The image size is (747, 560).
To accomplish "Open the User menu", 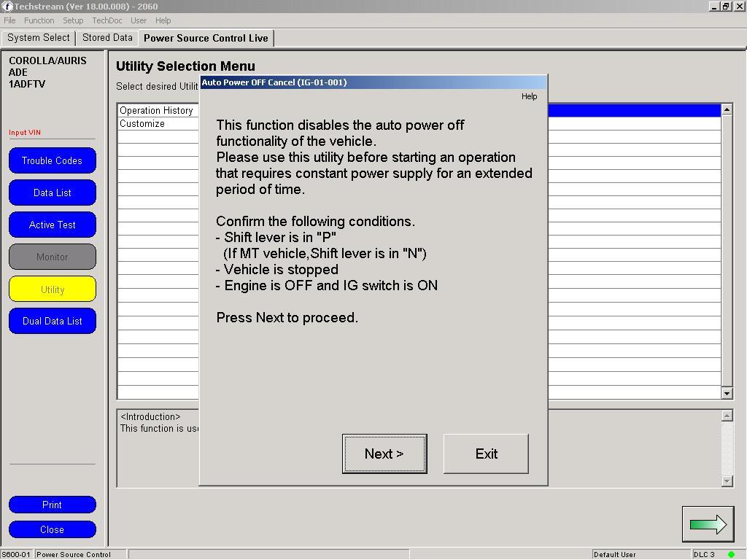I will pyautogui.click(x=139, y=20).
